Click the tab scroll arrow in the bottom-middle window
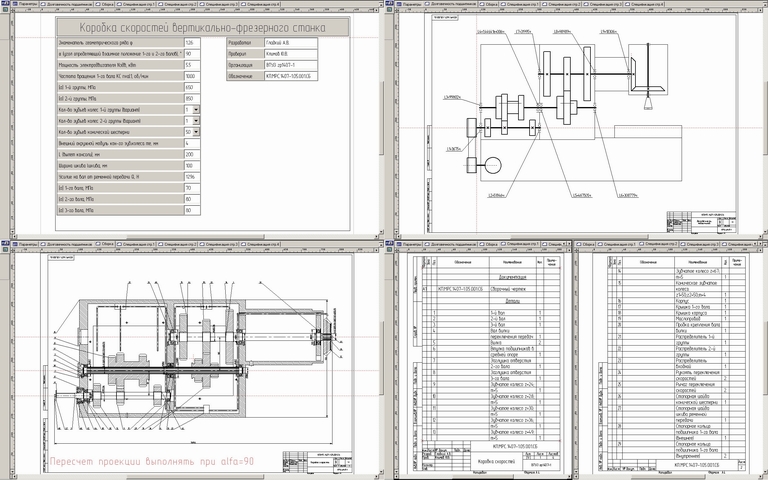Image resolution: width=768 pixels, height=480 pixels. [x=568, y=243]
